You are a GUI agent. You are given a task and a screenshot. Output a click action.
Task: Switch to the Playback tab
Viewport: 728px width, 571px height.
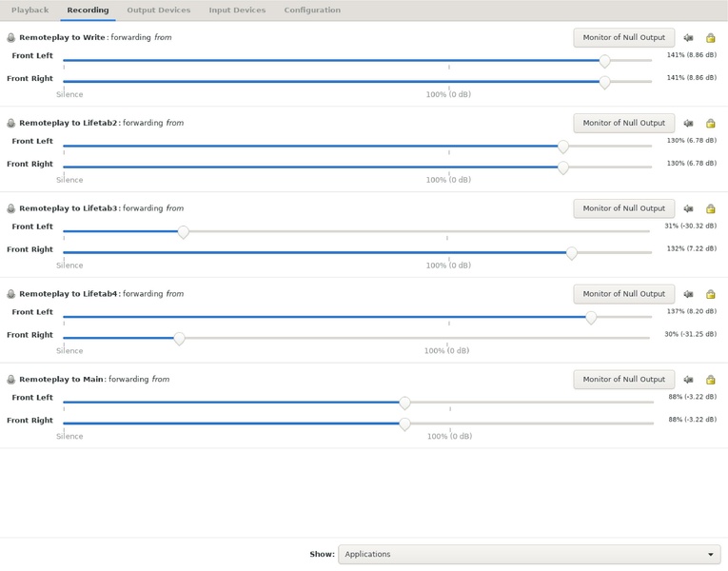[x=30, y=10]
